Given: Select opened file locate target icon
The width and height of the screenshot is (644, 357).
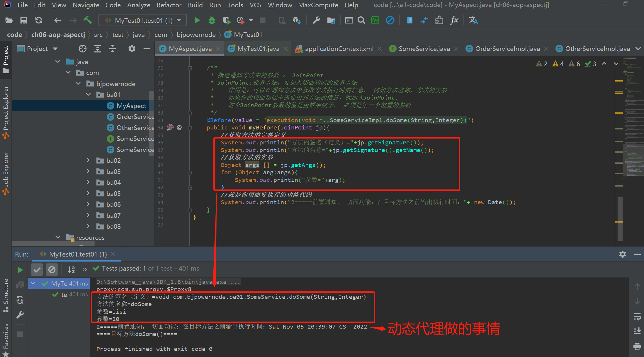Looking at the screenshot, I should [83, 49].
